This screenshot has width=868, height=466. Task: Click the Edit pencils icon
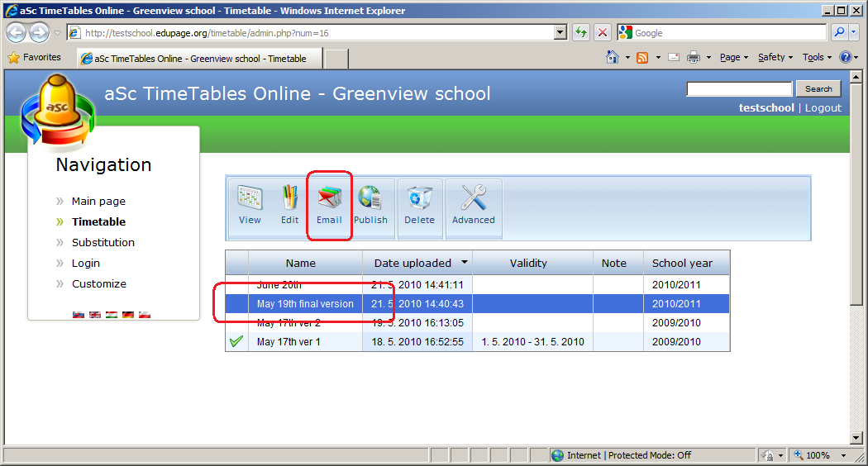289,197
